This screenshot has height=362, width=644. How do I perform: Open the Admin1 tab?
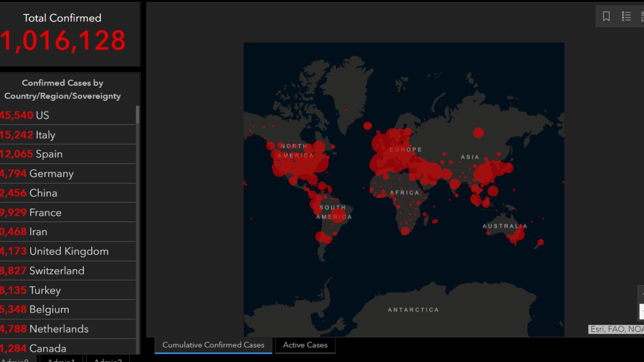(x=61, y=360)
